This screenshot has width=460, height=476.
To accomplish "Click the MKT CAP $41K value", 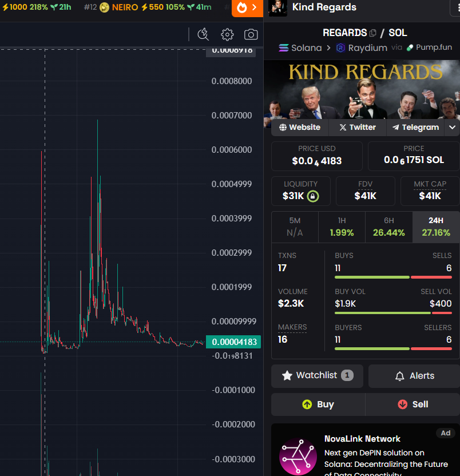I will pos(430,196).
